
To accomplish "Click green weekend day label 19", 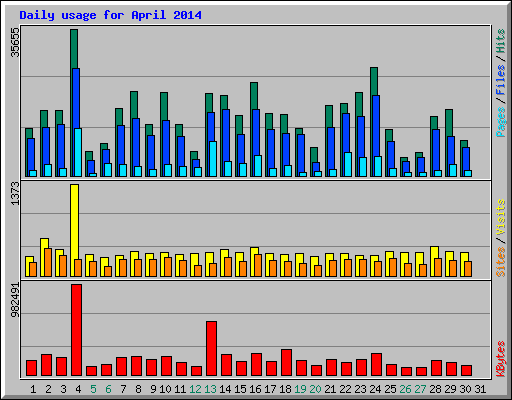I will coord(300,389).
